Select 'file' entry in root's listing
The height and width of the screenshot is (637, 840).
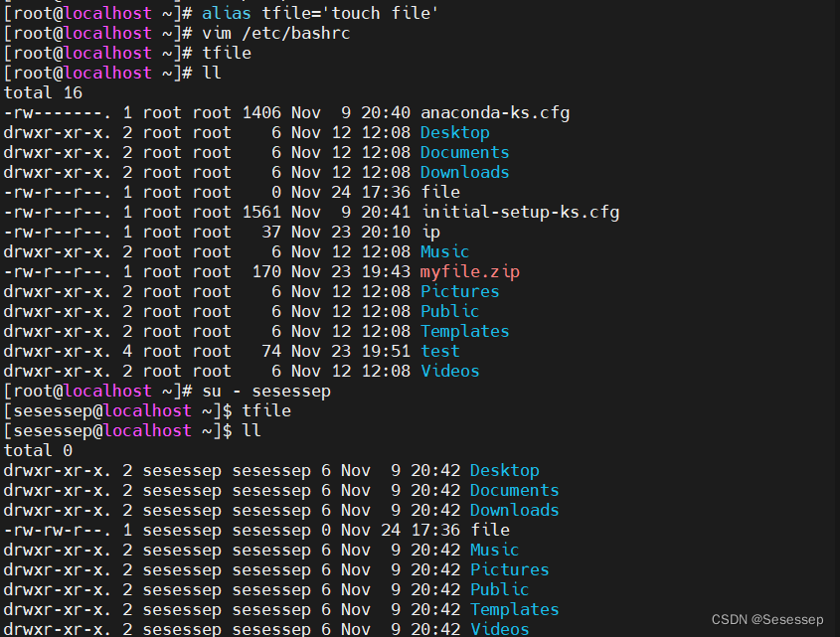click(440, 192)
